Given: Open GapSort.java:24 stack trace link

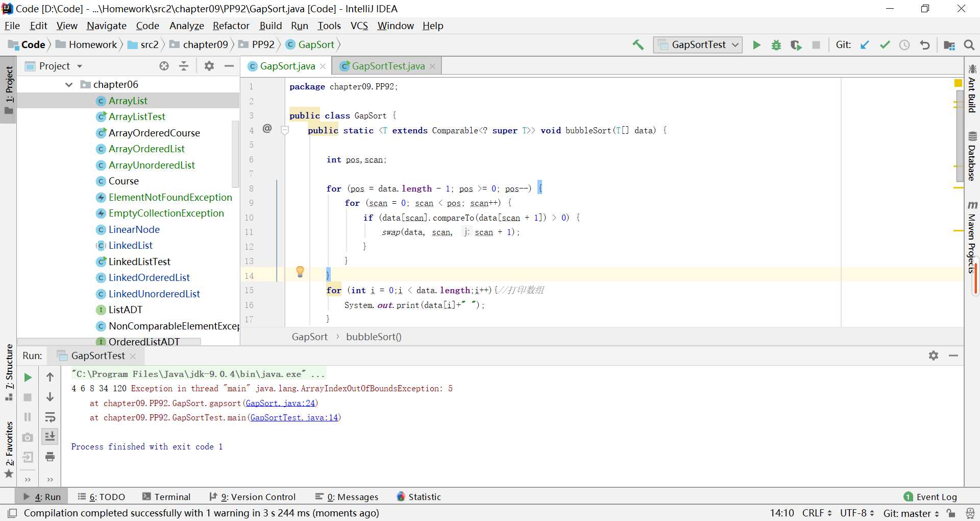Looking at the screenshot, I should coord(280,403).
